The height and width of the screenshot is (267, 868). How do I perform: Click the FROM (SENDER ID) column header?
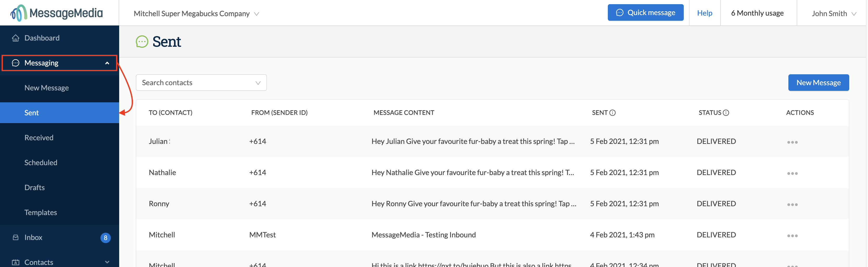[279, 113]
